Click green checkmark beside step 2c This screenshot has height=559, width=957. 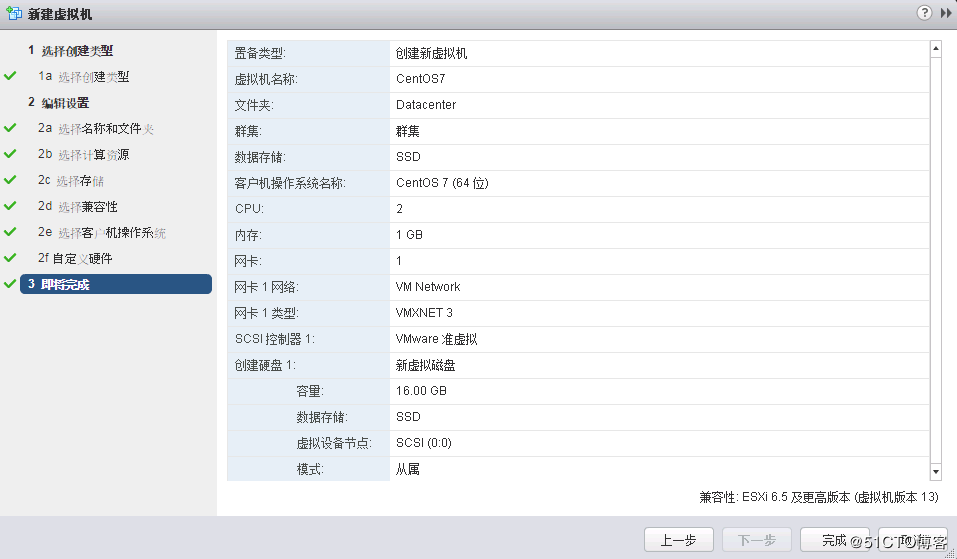point(10,180)
